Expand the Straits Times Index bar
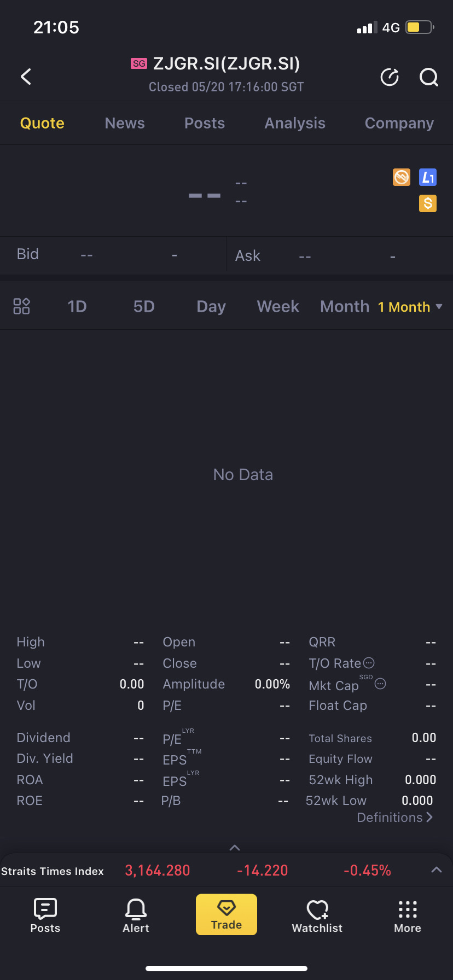 coord(436,870)
